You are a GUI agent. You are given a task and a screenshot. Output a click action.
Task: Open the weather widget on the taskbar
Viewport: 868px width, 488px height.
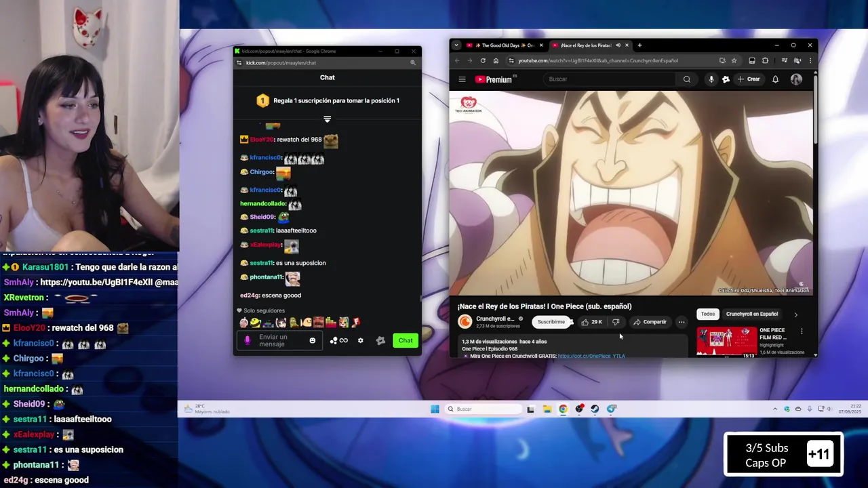(207, 409)
